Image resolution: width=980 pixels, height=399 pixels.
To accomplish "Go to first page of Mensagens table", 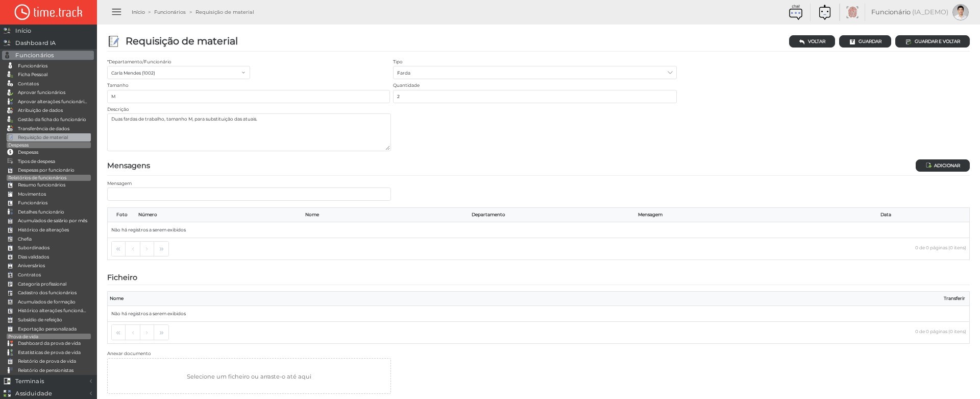I will 118,249.
